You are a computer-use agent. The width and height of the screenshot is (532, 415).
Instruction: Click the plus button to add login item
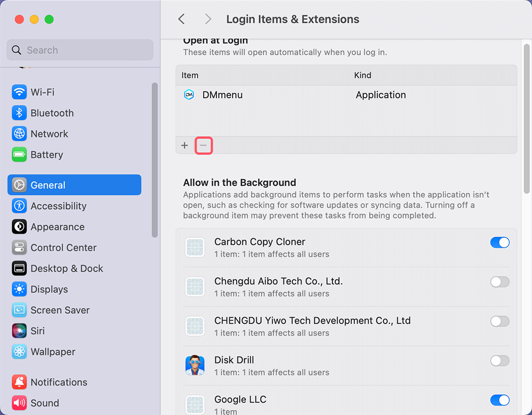point(185,145)
